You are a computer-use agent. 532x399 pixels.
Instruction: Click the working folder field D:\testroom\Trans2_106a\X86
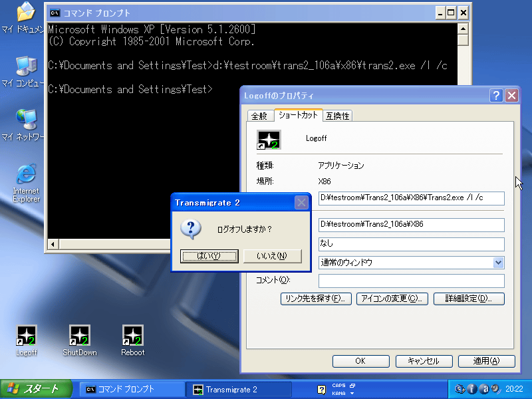411,225
